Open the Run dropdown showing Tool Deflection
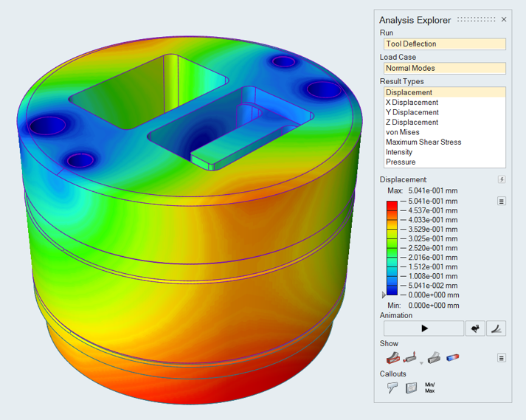Viewport: 526px width, 420px height. pyautogui.click(x=443, y=44)
